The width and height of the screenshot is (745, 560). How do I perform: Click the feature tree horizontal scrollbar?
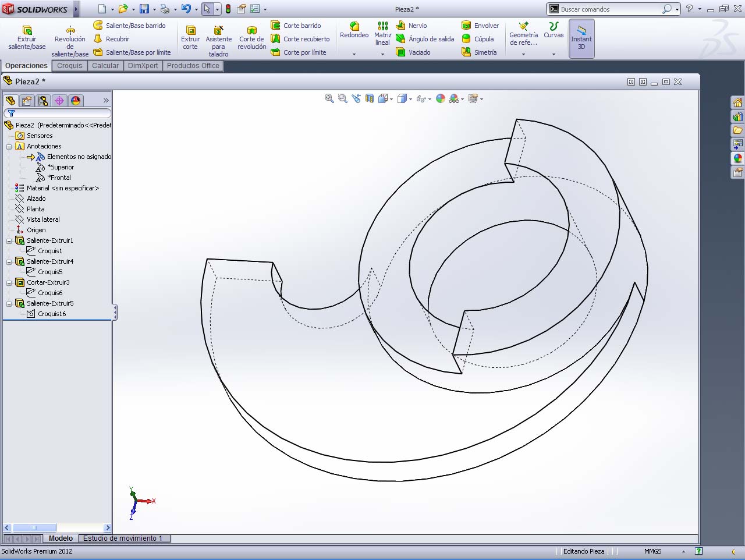pos(57,528)
